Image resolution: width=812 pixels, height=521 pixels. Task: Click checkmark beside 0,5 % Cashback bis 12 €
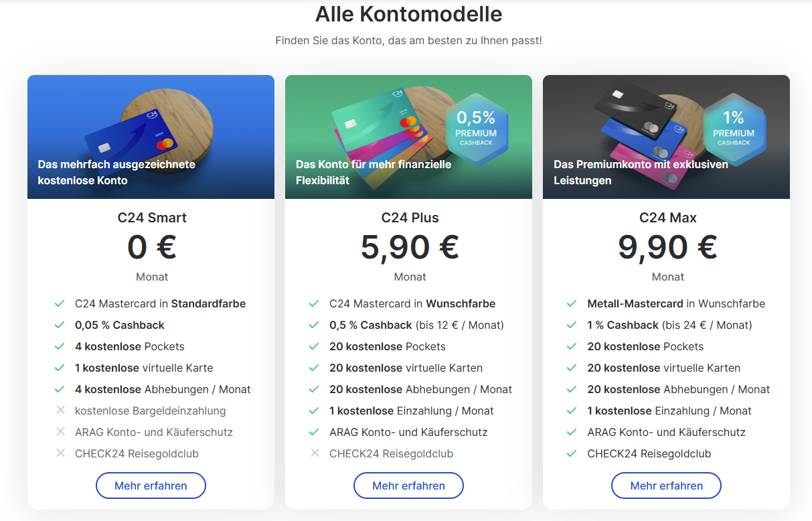(x=314, y=325)
